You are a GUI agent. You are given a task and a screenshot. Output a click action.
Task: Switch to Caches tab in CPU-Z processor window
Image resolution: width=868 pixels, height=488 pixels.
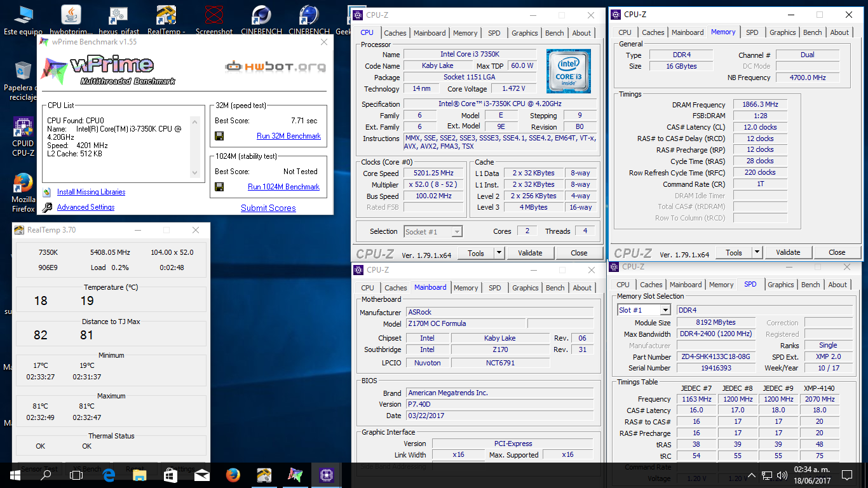[395, 33]
